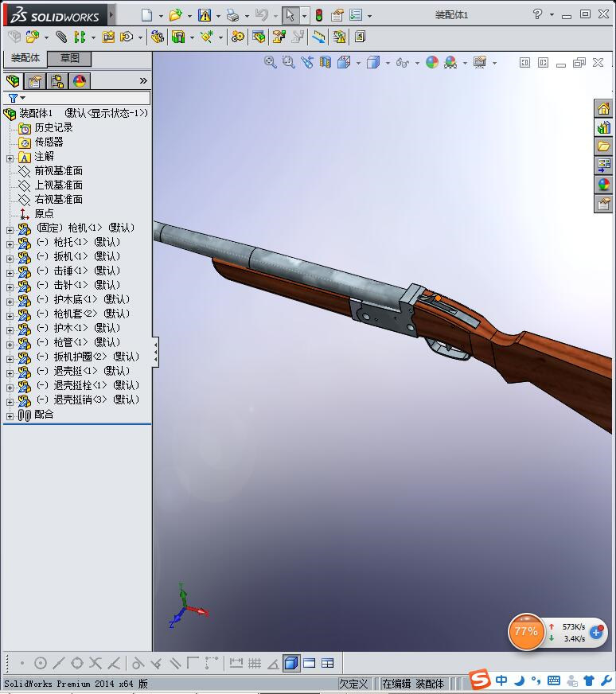Viewport: 616px width, 694px height.
Task: Expand manager tabs with double chevron
Action: (x=143, y=81)
